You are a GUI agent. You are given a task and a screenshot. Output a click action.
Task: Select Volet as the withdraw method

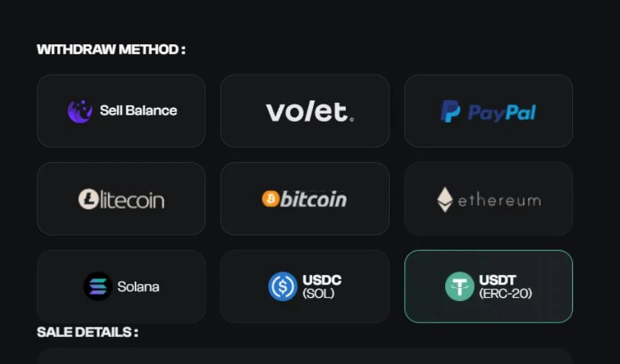point(305,111)
